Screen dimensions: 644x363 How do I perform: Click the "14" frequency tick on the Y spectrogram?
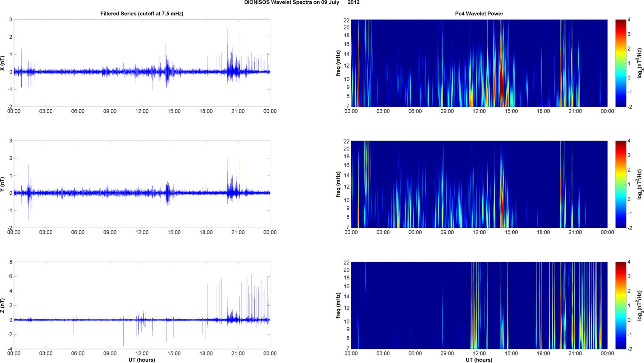tap(346, 175)
